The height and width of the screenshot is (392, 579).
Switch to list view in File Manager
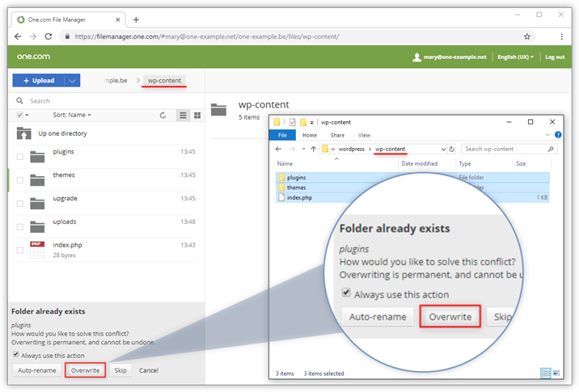(x=183, y=115)
